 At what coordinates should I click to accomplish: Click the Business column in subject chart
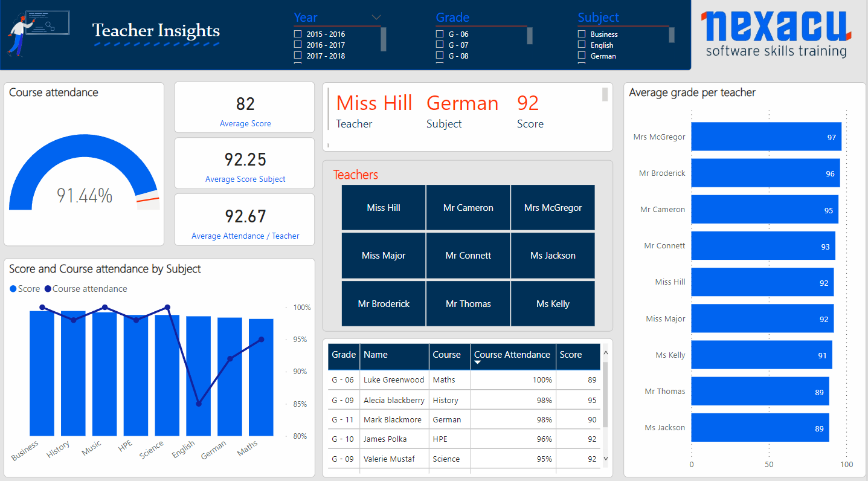point(42,373)
